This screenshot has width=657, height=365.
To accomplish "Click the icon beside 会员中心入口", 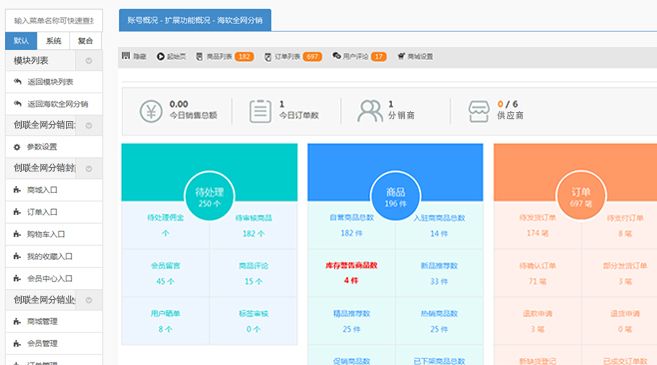I will (17, 278).
